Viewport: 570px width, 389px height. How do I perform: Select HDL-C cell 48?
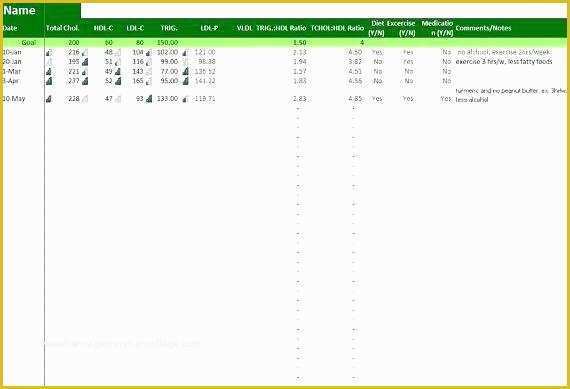108,52
